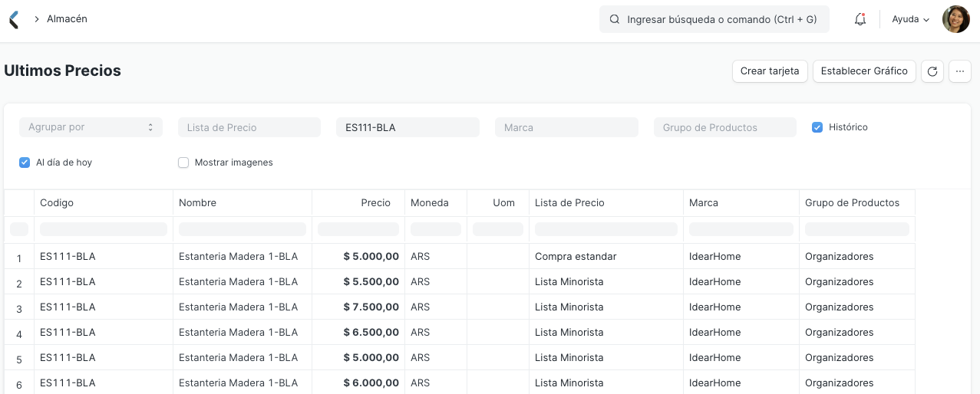
Task: Open the user avatar menu
Action: (956, 19)
